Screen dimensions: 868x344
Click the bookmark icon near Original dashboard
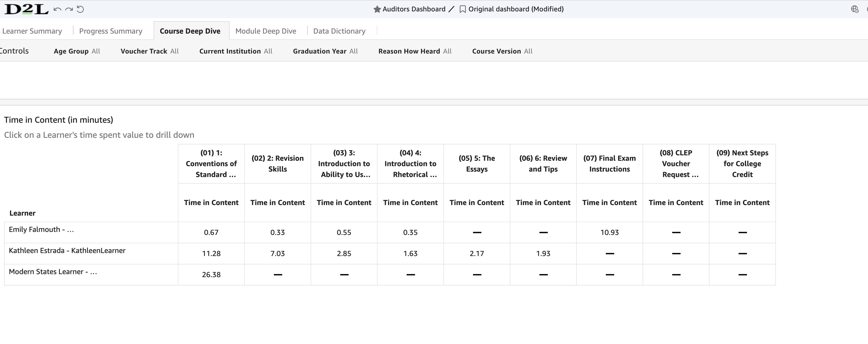[x=462, y=9]
